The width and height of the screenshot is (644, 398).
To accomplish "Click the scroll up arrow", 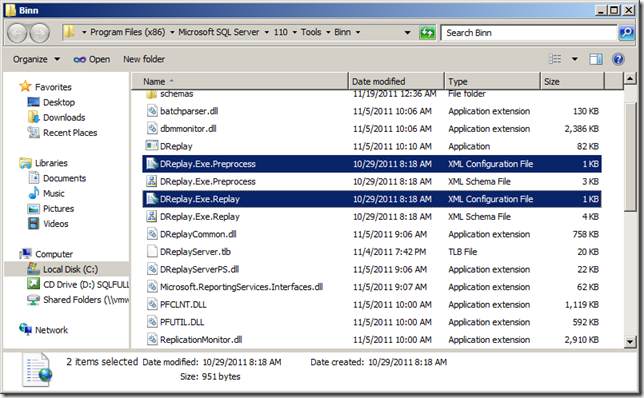I will point(630,78).
